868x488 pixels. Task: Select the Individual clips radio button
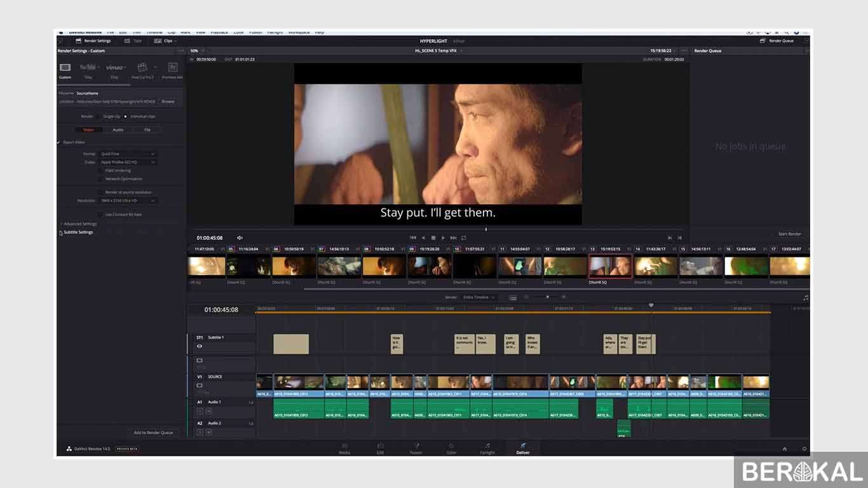click(125, 117)
